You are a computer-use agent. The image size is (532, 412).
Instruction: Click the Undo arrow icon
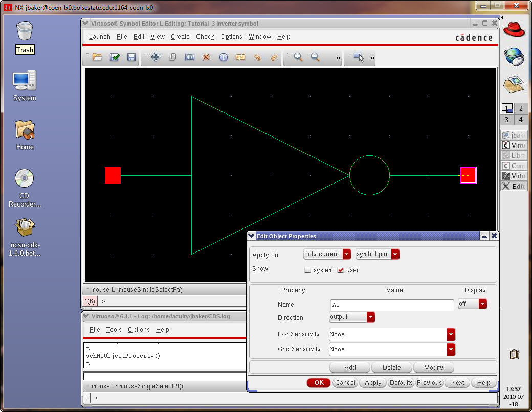click(257, 58)
